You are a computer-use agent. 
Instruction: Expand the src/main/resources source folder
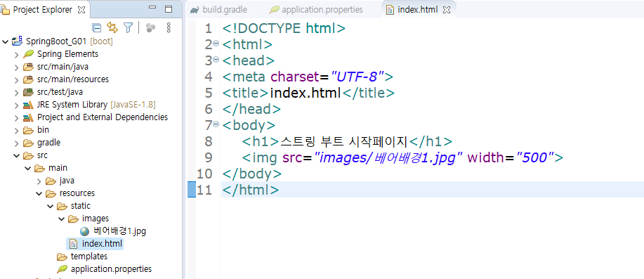(x=16, y=79)
